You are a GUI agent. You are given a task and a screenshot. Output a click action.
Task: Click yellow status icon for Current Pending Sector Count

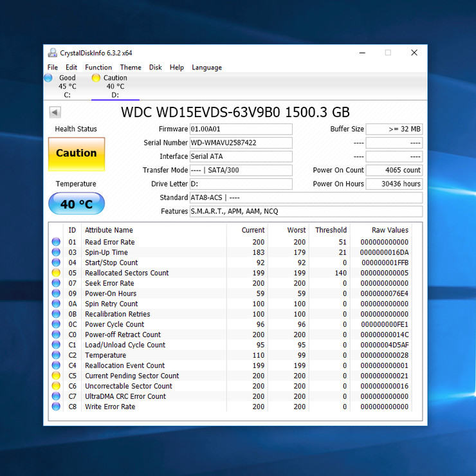coord(56,376)
